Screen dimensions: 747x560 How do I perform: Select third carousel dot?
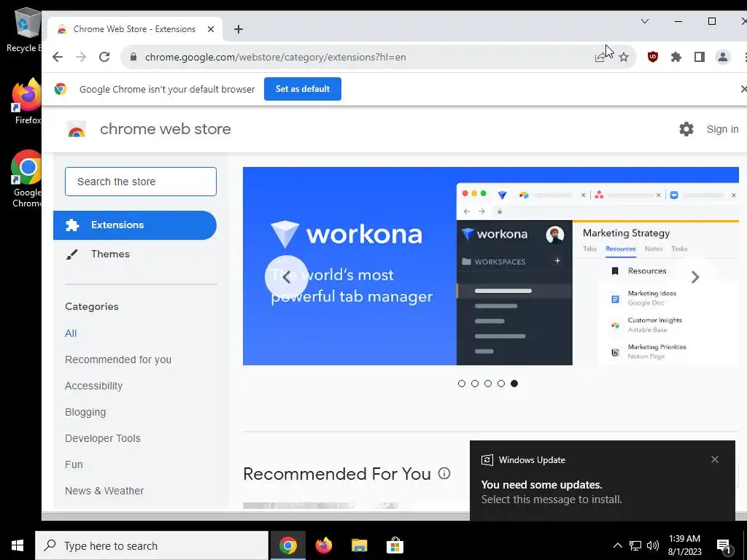[x=488, y=384]
